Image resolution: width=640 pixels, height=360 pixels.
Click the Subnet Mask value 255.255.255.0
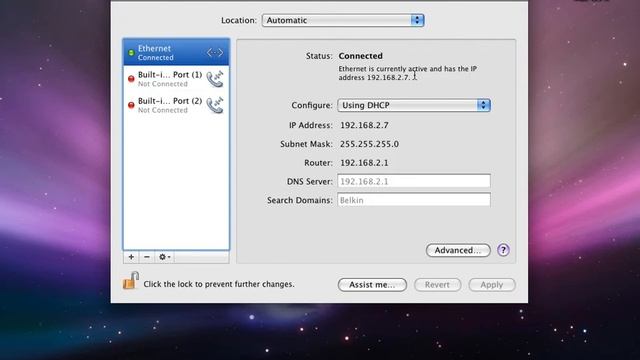369,144
